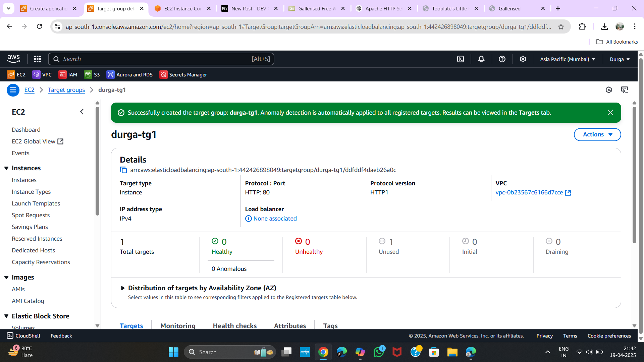Open File Explorer from the taskbar
The width and height of the screenshot is (644, 362).
pyautogui.click(x=452, y=352)
